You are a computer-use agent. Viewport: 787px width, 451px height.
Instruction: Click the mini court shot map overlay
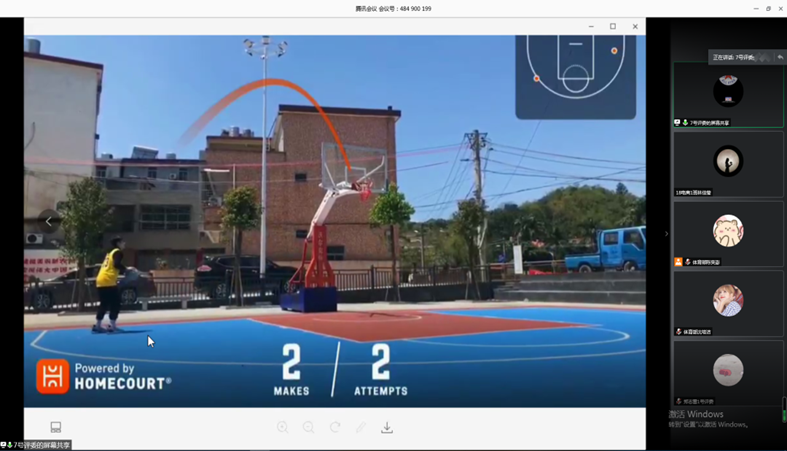pos(576,75)
